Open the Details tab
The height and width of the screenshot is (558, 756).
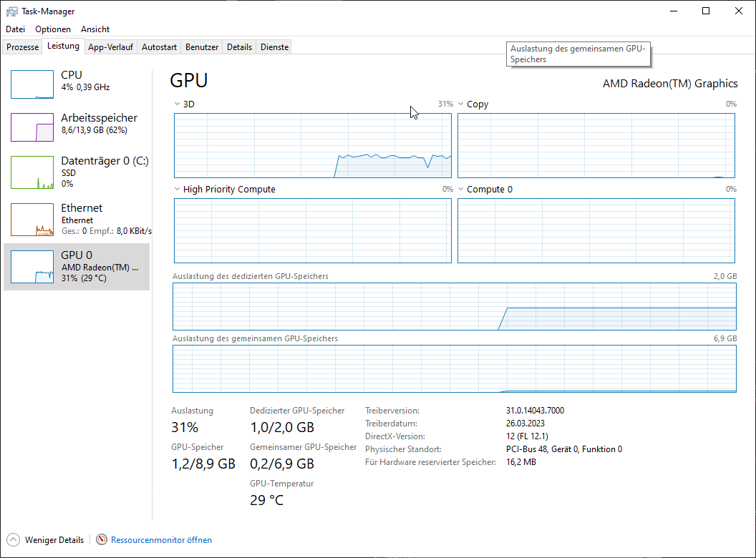click(x=240, y=47)
